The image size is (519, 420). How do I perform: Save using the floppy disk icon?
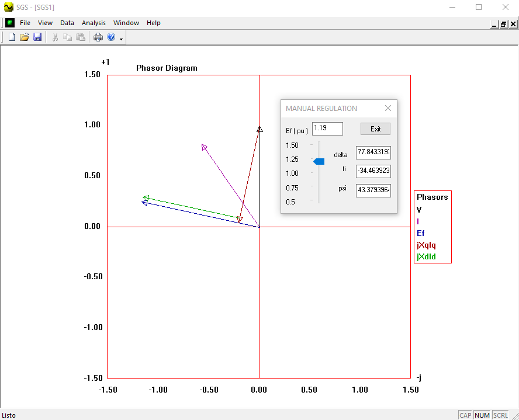click(37, 37)
